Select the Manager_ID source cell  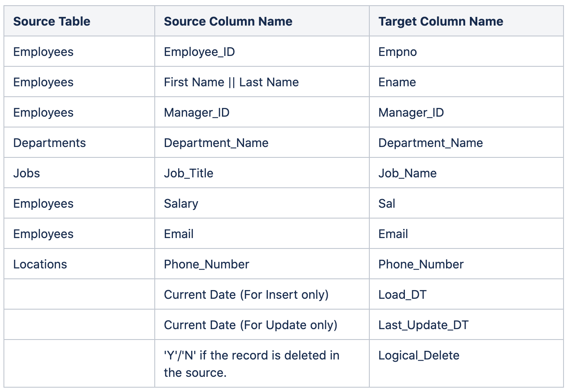(196, 112)
